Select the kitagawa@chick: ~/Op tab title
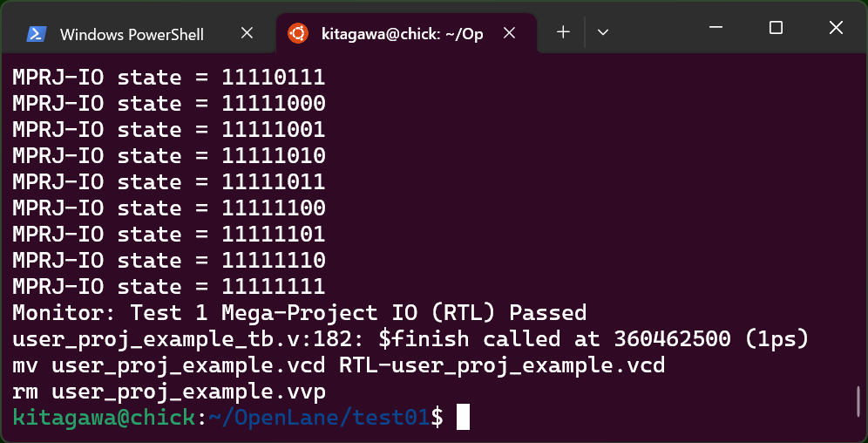Viewport: 868px width, 443px height. coord(403,34)
